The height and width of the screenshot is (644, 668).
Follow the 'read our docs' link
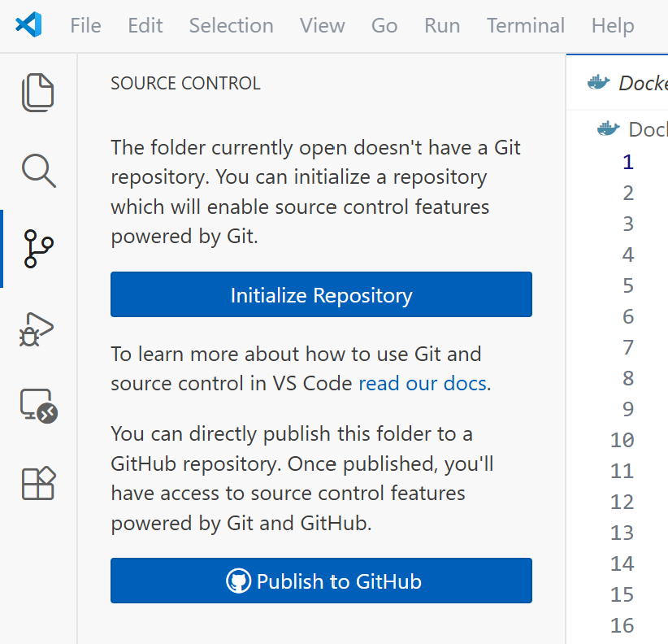click(x=422, y=383)
